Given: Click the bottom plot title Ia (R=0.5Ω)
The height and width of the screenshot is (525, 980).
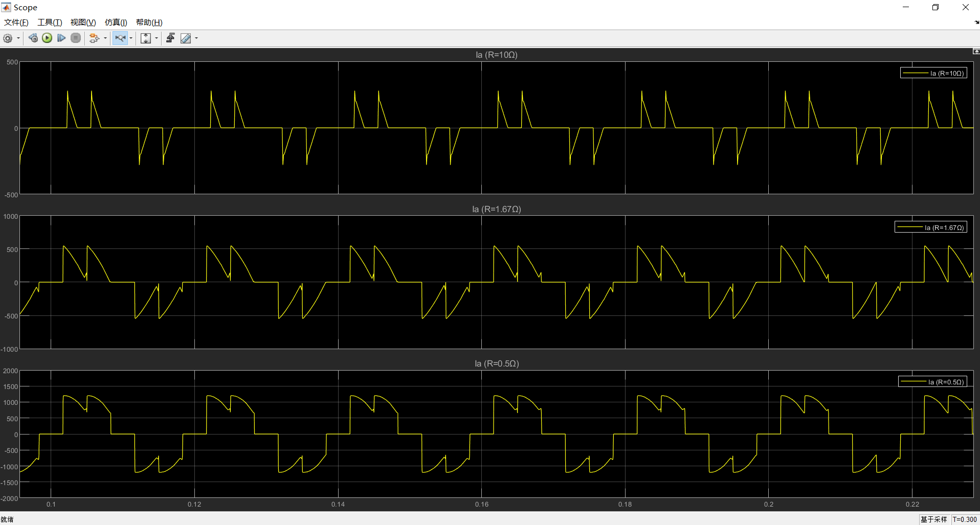Looking at the screenshot, I should click(x=497, y=363).
